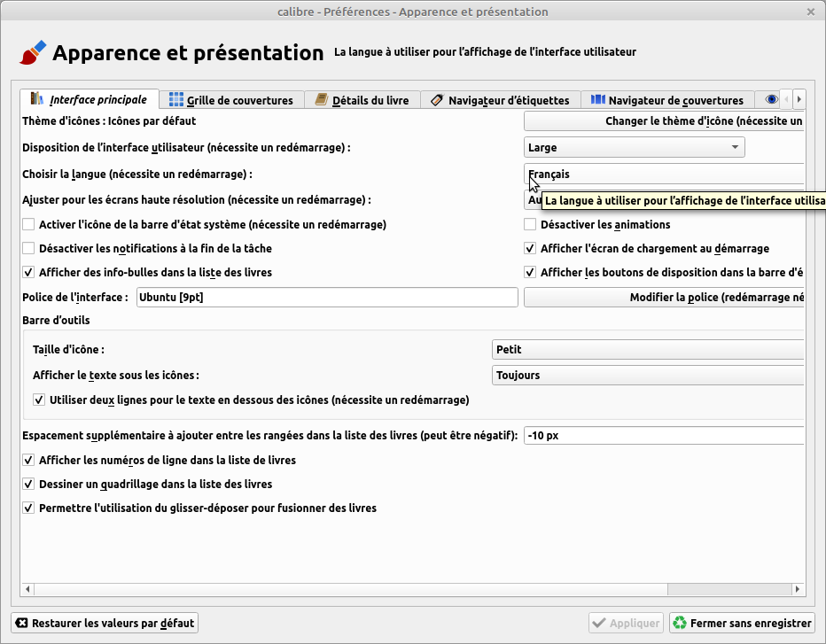826x644 pixels.
Task: Toggle Permettre l'utilisation du glisser-déposer checkbox
Action: [x=28, y=508]
